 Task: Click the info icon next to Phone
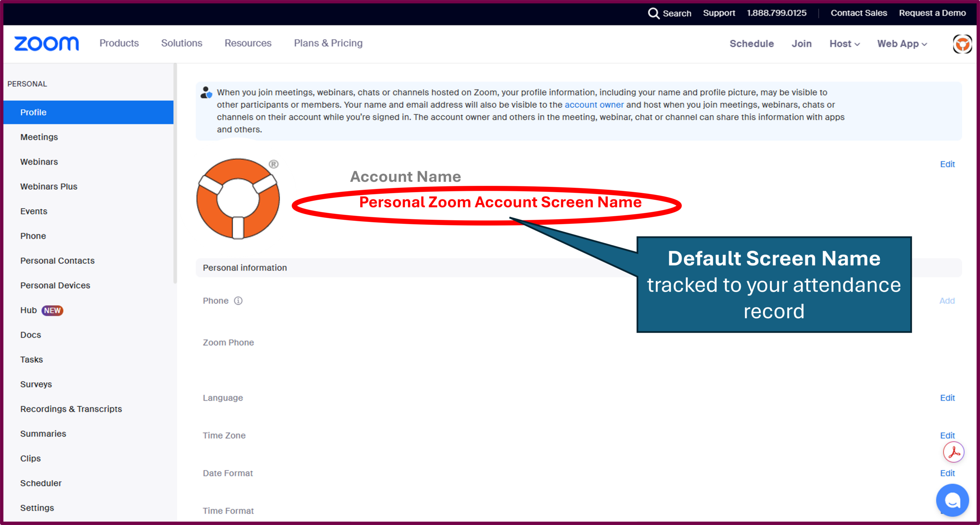[238, 301]
